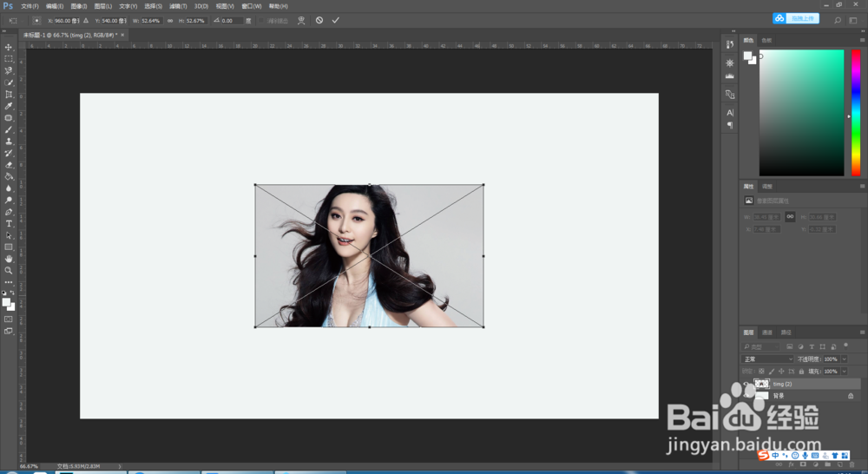Select the Brush tool

tap(9, 129)
